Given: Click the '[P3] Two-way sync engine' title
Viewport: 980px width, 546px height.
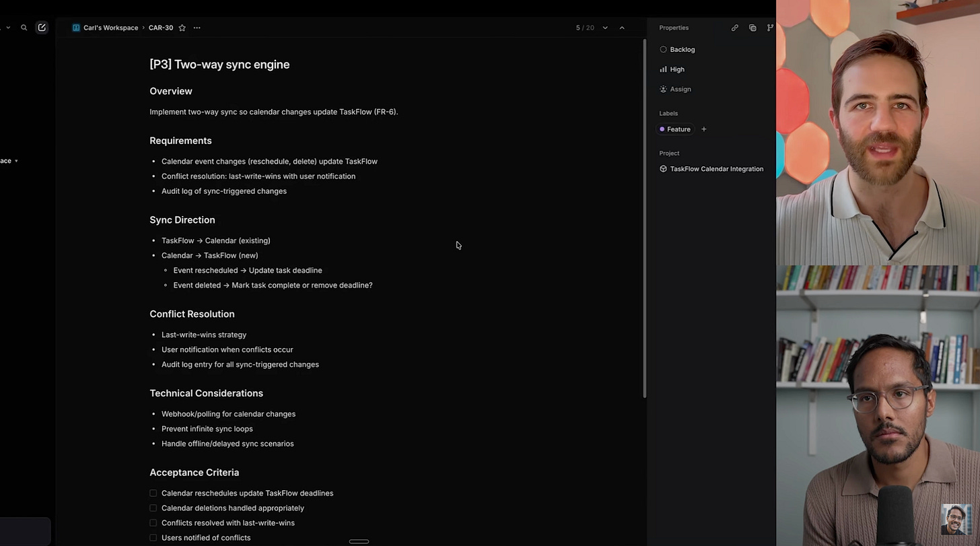Looking at the screenshot, I should coord(219,65).
